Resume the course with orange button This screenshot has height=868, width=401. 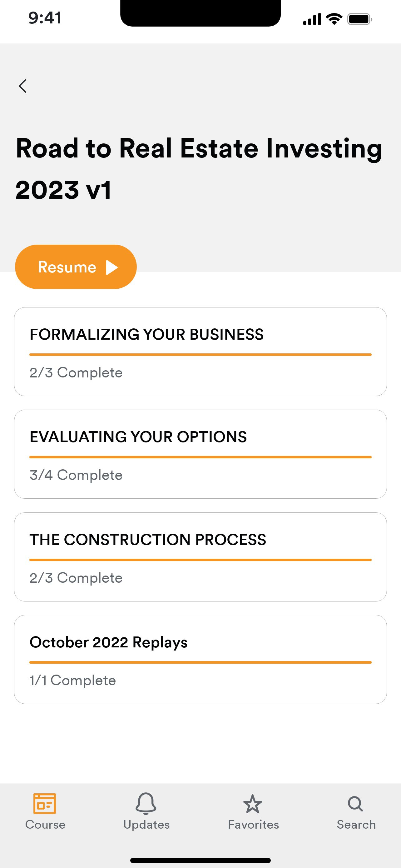pyautogui.click(x=76, y=267)
